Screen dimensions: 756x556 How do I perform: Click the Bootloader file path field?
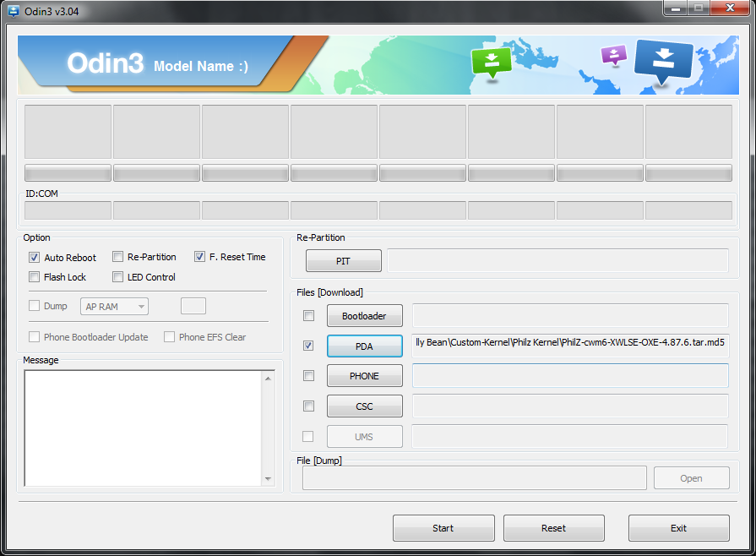click(570, 315)
